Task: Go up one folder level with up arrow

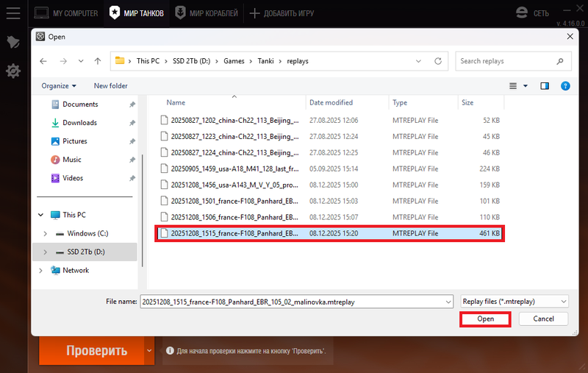Action: pyautogui.click(x=98, y=61)
